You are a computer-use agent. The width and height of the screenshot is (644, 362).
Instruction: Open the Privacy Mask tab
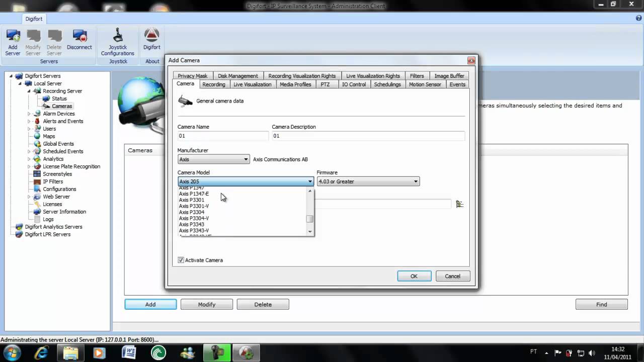tap(192, 76)
